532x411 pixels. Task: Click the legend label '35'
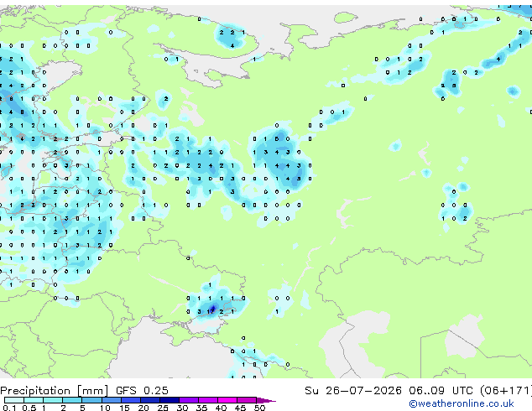point(201,408)
